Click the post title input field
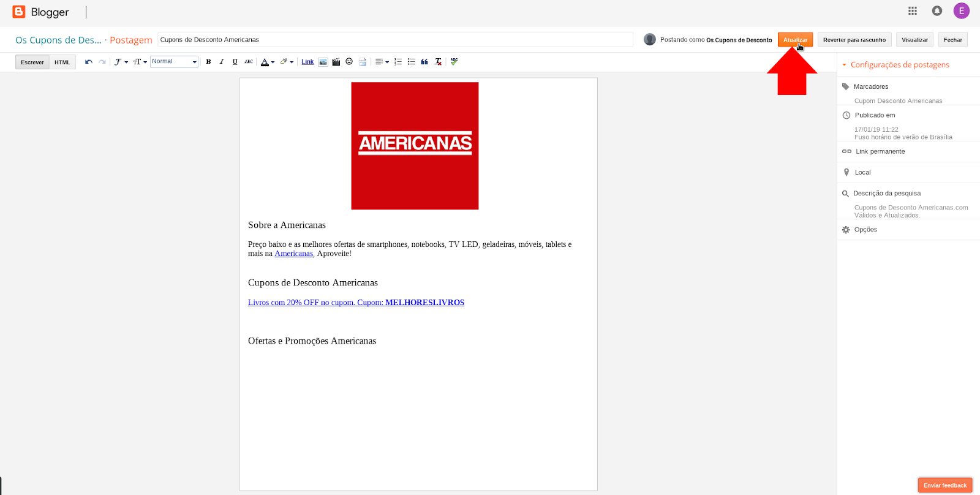 [395, 40]
